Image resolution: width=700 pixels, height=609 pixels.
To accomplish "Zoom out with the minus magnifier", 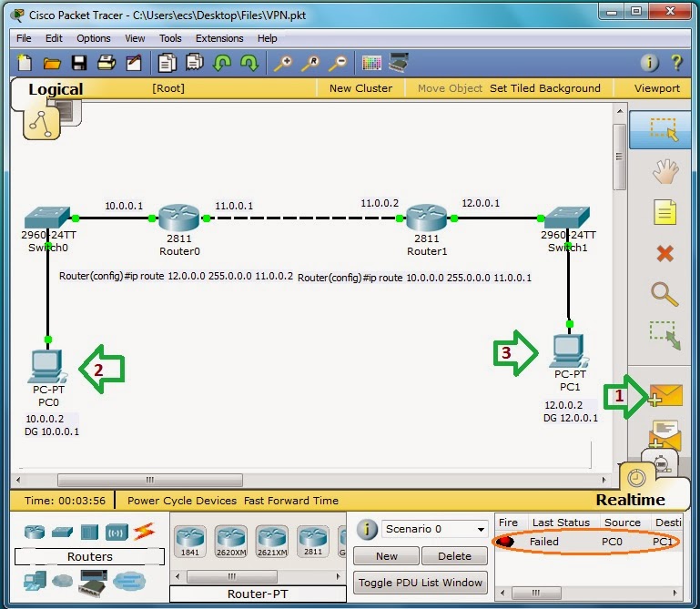I will [338, 63].
